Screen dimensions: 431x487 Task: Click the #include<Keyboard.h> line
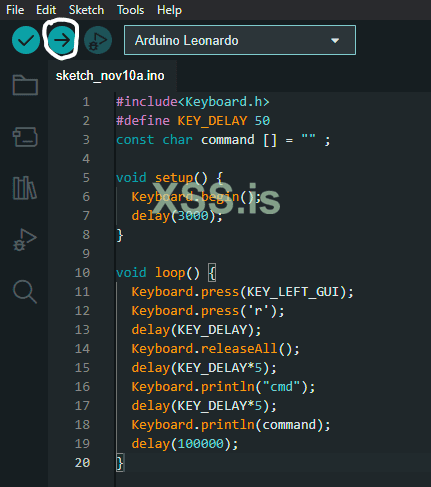coord(193,102)
